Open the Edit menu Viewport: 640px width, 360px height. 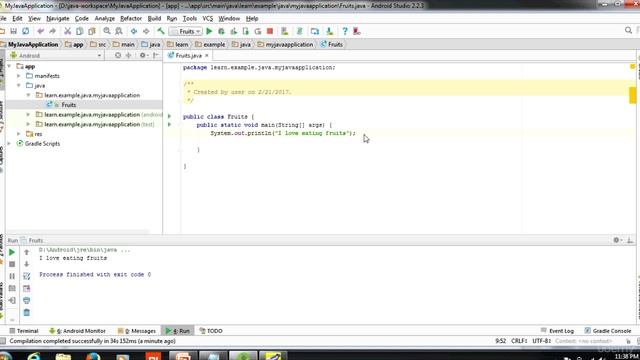pyautogui.click(x=17, y=19)
